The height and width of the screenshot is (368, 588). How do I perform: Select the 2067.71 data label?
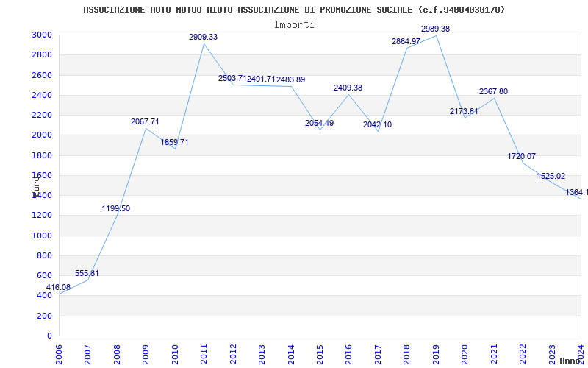(145, 121)
